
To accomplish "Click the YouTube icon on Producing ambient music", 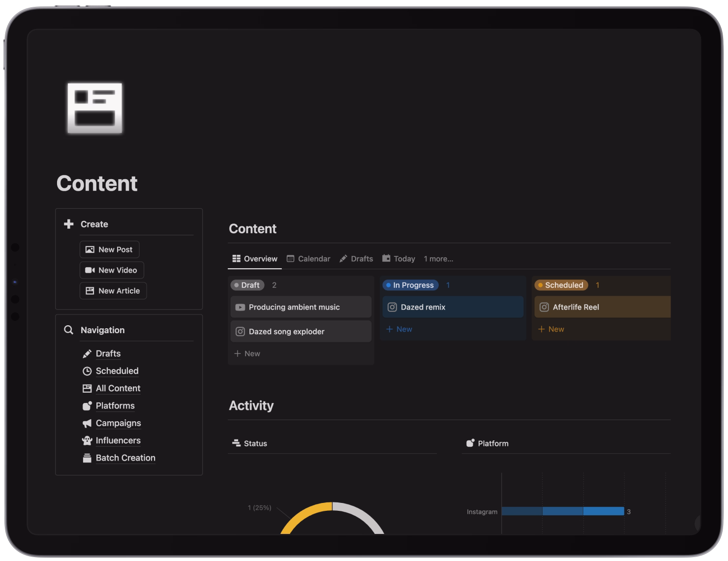I will [x=241, y=307].
